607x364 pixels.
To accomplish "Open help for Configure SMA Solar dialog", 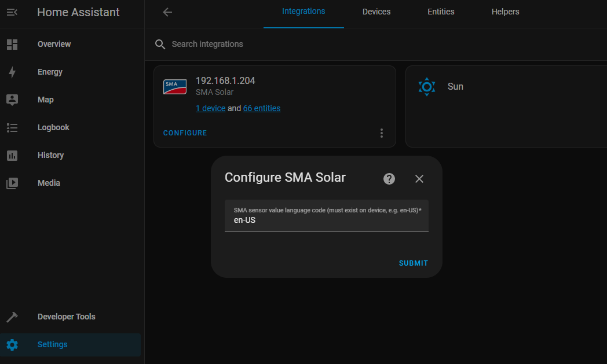I will click(389, 179).
